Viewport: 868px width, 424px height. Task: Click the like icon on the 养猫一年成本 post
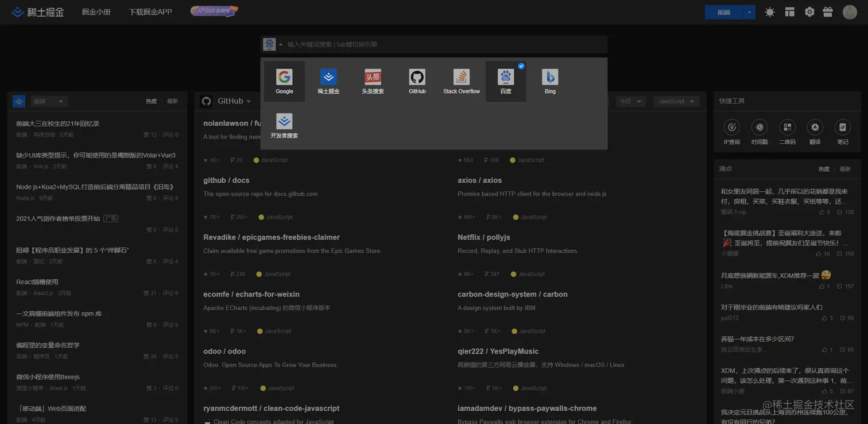tap(824, 349)
